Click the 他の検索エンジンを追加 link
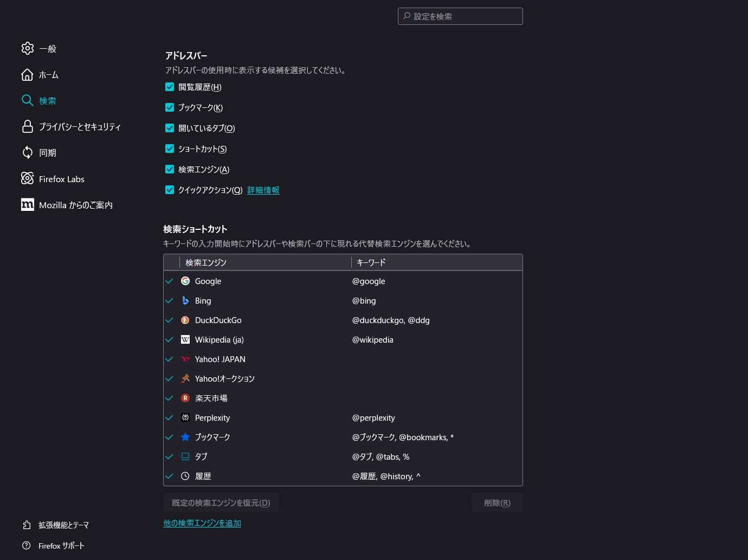This screenshot has height=560, width=748. click(x=202, y=523)
